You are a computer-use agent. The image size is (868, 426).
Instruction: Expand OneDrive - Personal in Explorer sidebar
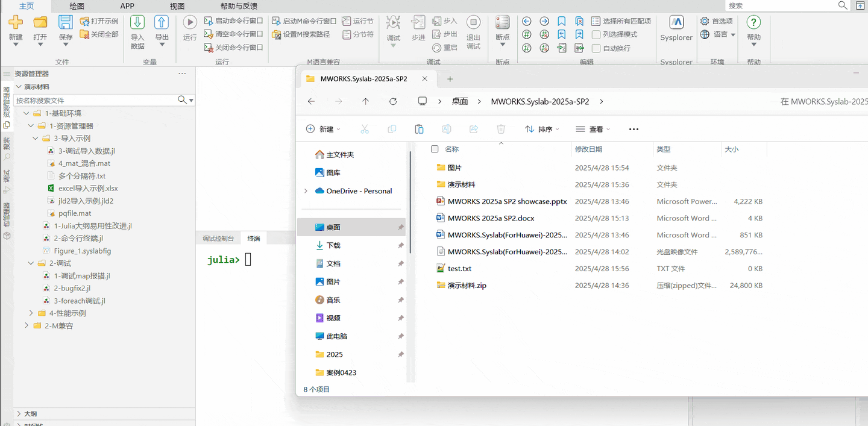(306, 191)
